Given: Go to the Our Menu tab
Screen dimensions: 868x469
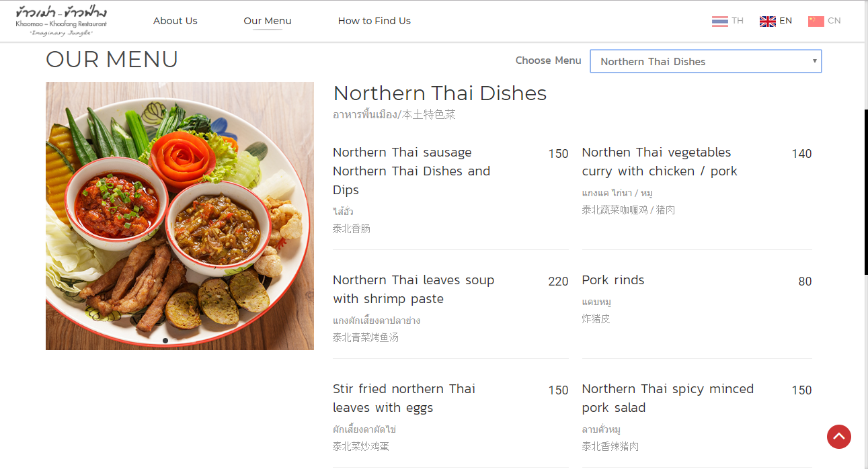Looking at the screenshot, I should [267, 21].
